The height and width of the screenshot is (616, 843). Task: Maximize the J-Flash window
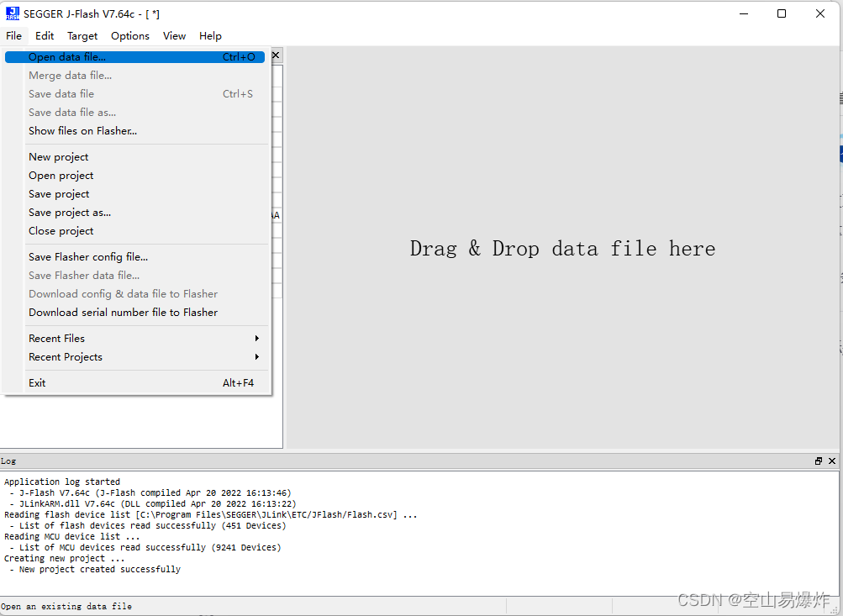(x=782, y=13)
